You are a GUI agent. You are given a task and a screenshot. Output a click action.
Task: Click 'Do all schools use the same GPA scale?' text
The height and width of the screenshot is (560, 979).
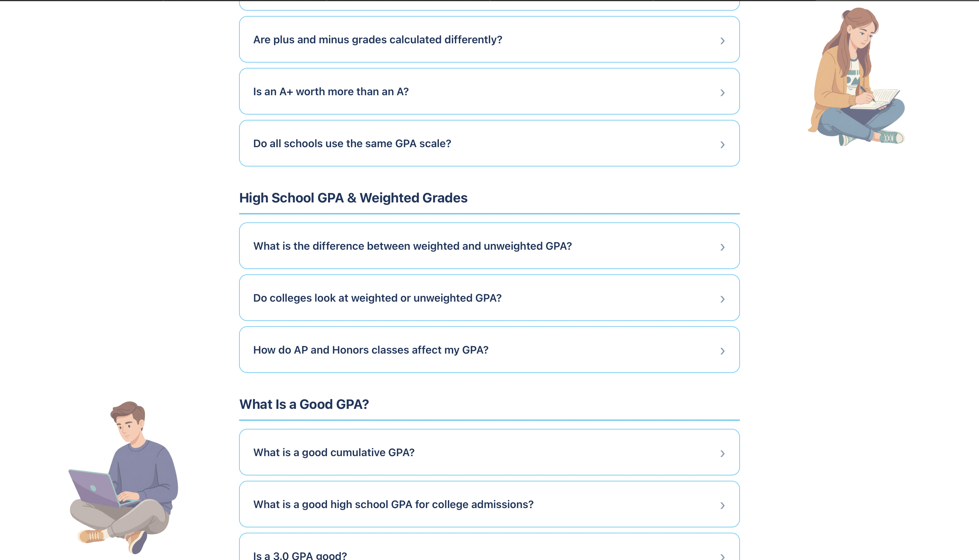(x=352, y=143)
